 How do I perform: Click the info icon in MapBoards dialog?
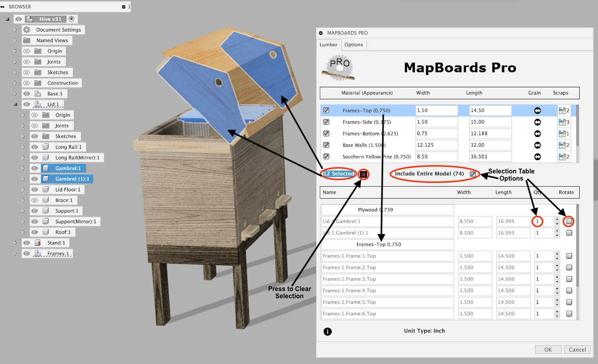point(328,331)
